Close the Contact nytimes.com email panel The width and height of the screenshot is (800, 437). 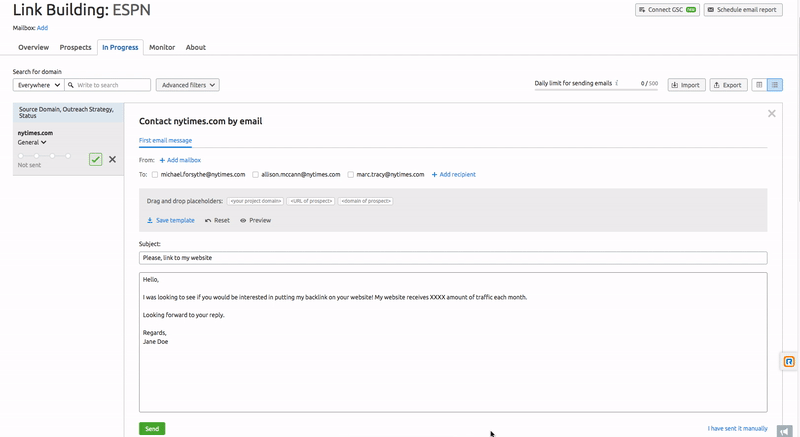[771, 114]
